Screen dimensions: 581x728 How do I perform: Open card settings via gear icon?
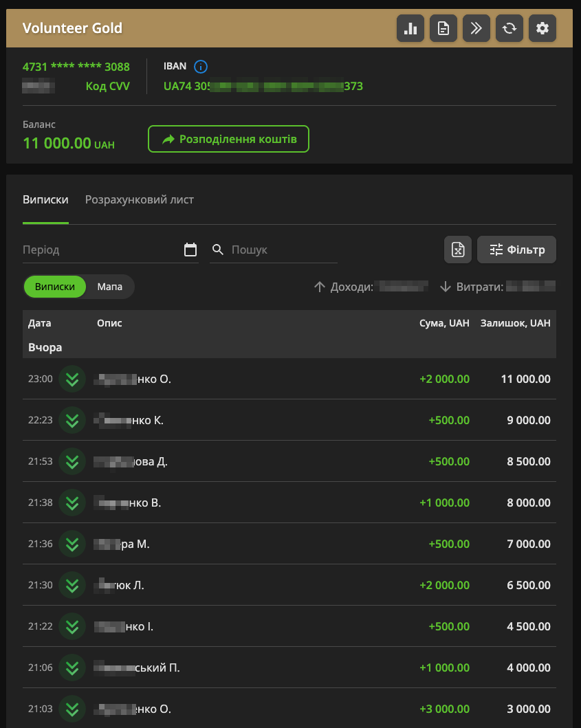[542, 28]
